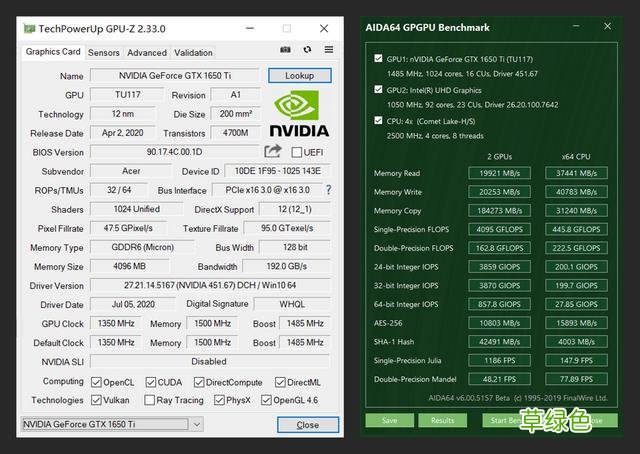Switch to the Validation tab
Viewport: 640px width, 454px height.
[x=193, y=53]
